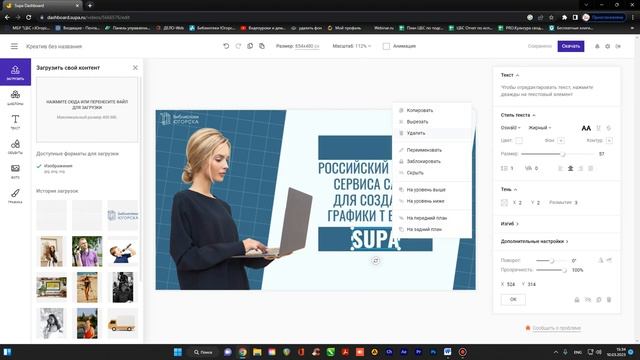Close the upload content panel
640x360 pixels.
tap(135, 68)
